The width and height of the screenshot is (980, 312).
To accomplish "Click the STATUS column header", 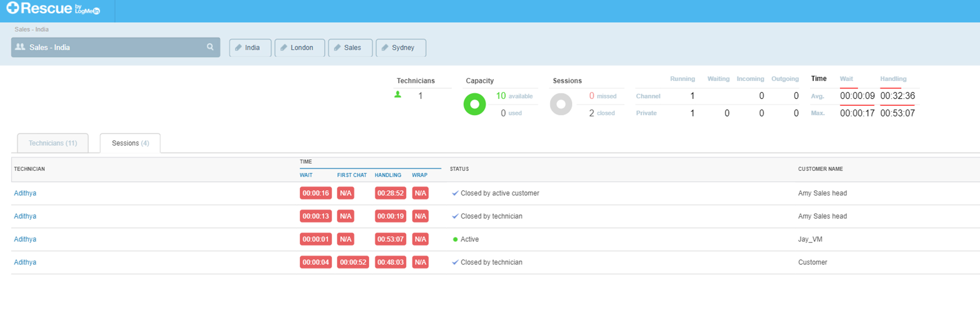I will [x=459, y=169].
